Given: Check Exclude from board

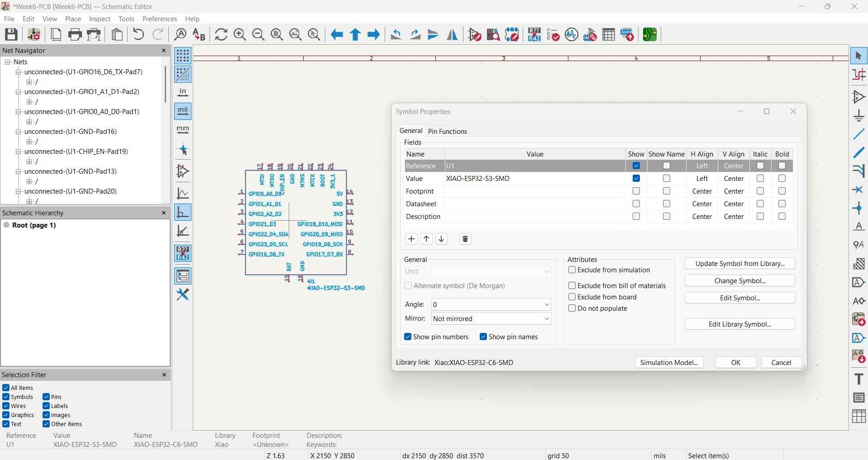Looking at the screenshot, I should 572,297.
